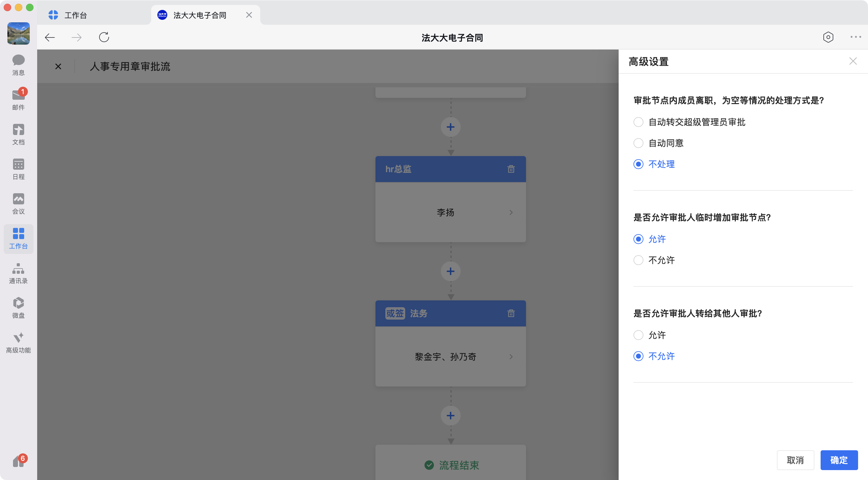Select 不允许 for transferring approval
Screen dimensions: 868x480
(654, 356)
